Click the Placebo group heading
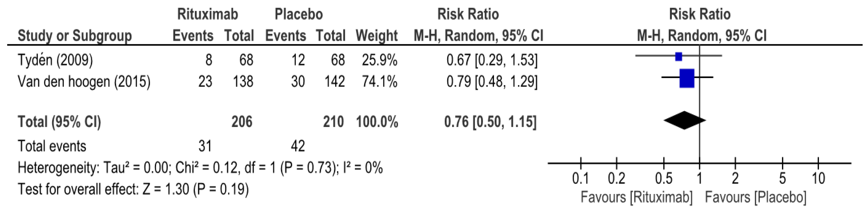The height and width of the screenshot is (213, 868). click(x=299, y=14)
